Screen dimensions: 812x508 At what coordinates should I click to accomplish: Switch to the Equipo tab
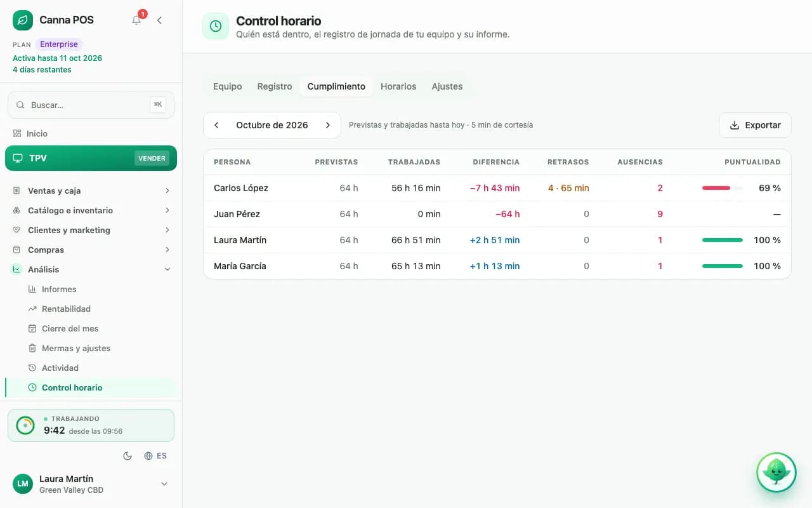click(x=227, y=86)
